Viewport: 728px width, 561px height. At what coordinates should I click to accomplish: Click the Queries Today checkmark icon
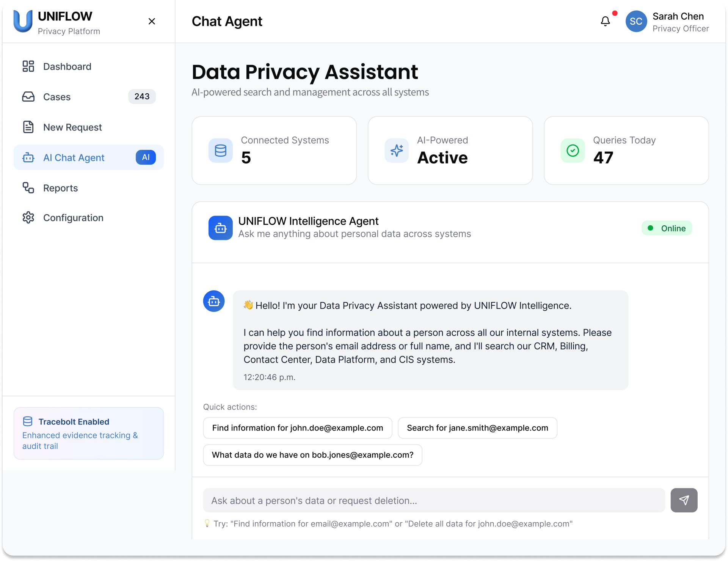pyautogui.click(x=573, y=151)
